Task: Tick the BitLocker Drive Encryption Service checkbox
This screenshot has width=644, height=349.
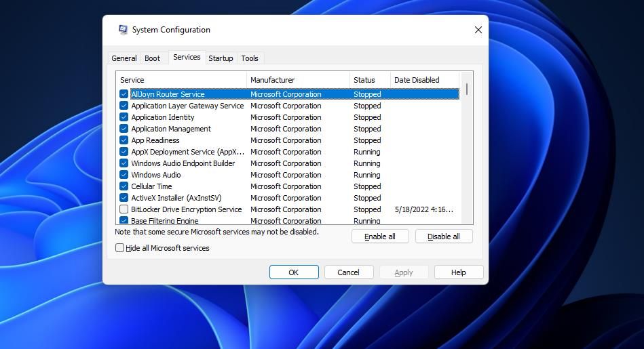Action: pos(124,209)
